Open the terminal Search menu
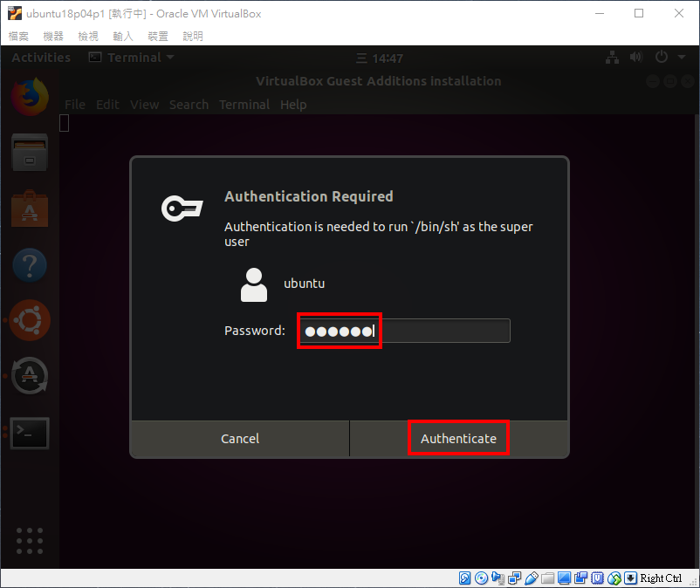 pos(189,105)
